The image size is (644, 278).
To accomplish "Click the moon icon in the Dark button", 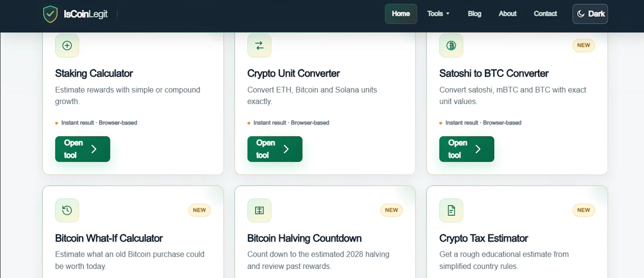I will (581, 14).
